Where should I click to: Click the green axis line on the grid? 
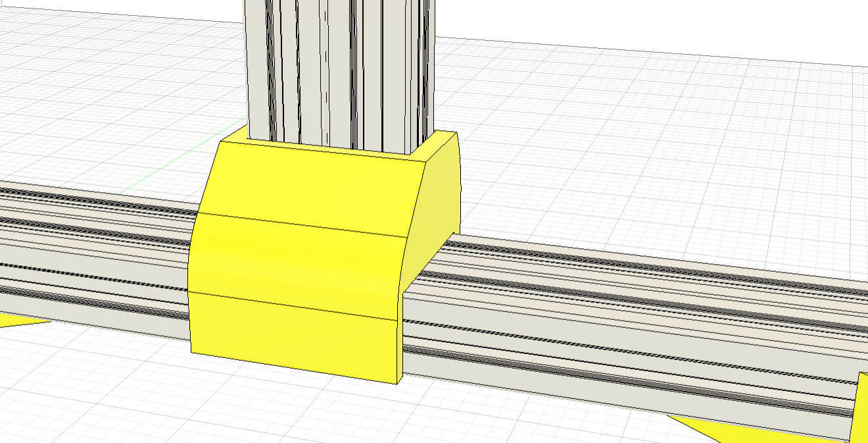(178, 166)
